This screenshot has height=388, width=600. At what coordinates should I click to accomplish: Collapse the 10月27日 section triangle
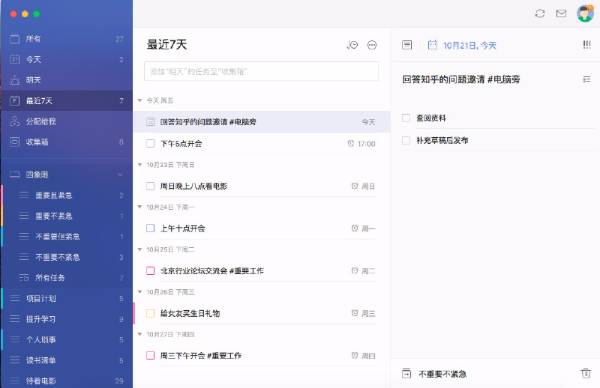[140, 334]
